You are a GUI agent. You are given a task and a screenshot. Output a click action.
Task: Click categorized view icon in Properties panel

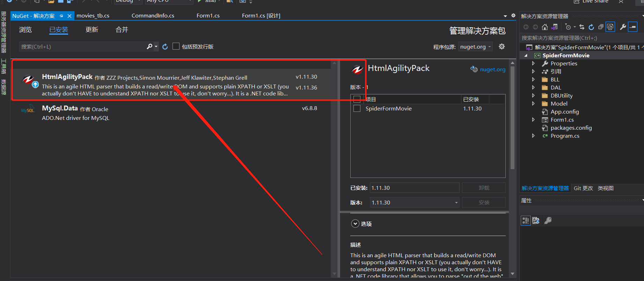[x=526, y=221]
